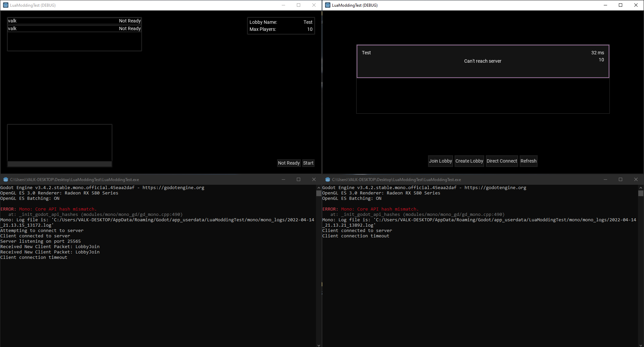Click the scroll-down arrow on right console scrollbar
This screenshot has width=644, height=347.
[x=641, y=345]
